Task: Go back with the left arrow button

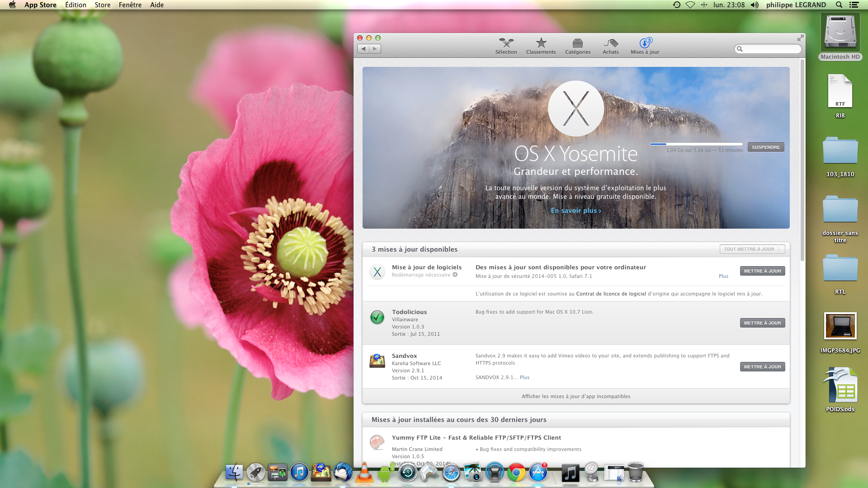Action: 363,49
